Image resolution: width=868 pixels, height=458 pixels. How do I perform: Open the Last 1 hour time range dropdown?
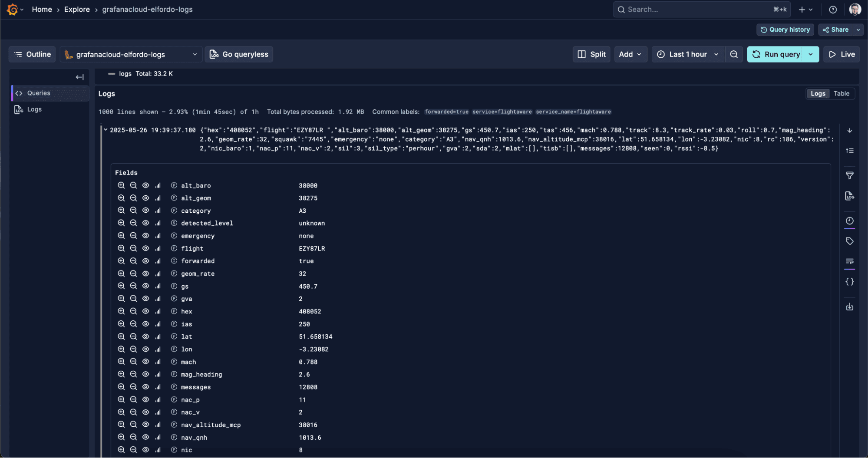(x=687, y=54)
